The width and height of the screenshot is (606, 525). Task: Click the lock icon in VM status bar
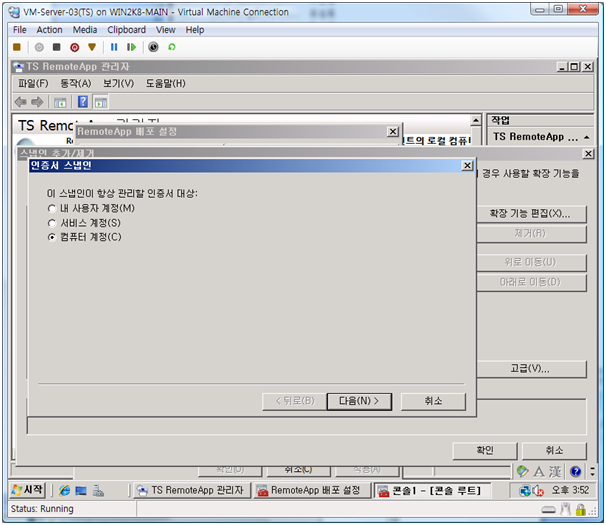point(580,510)
